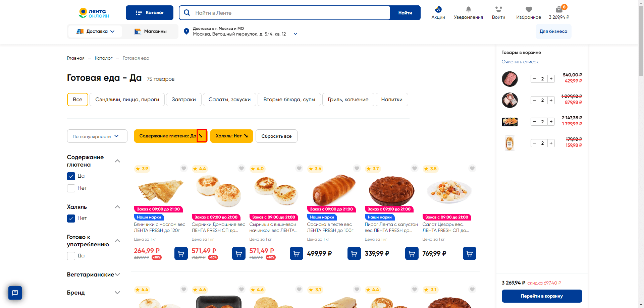644x308 pixels.
Task: Click the Очистить список link
Action: pyautogui.click(x=520, y=62)
